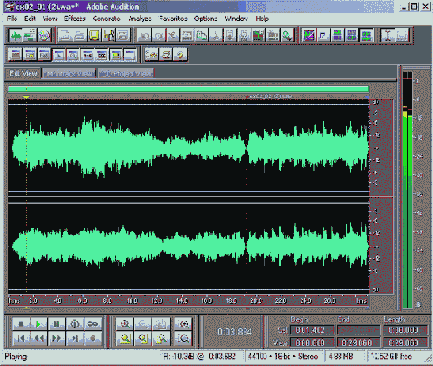Zoom out full both axes
Image resolution: width=433 pixels, height=366 pixels.
click(x=161, y=324)
